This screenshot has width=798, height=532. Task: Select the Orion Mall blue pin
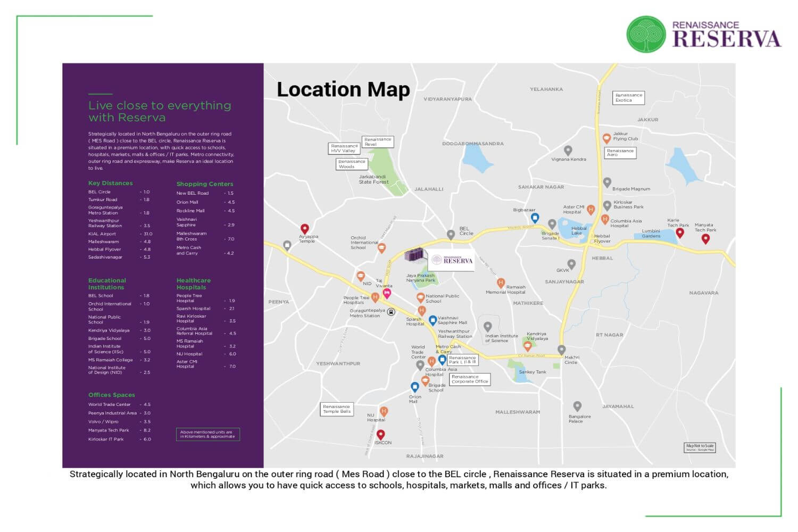click(415, 387)
